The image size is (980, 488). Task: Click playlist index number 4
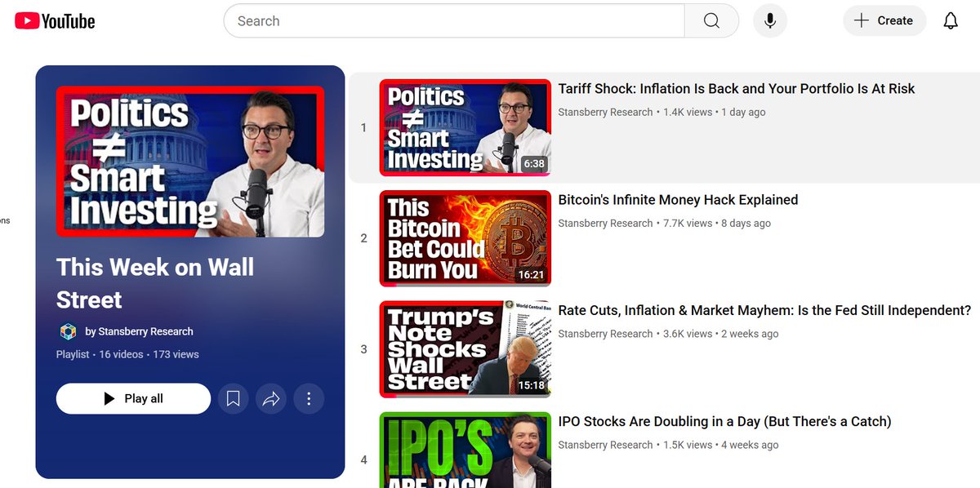(x=363, y=461)
